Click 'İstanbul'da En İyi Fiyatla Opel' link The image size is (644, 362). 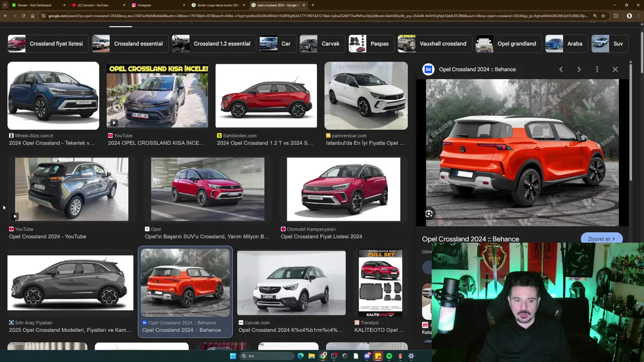365,143
